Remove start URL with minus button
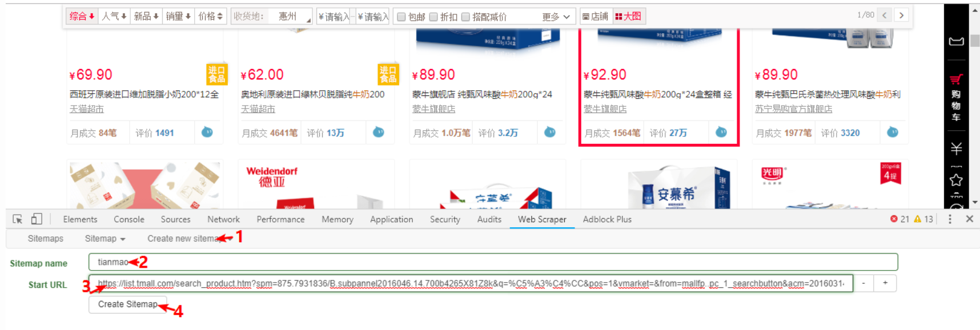The width and height of the screenshot is (980, 330). 863,283
